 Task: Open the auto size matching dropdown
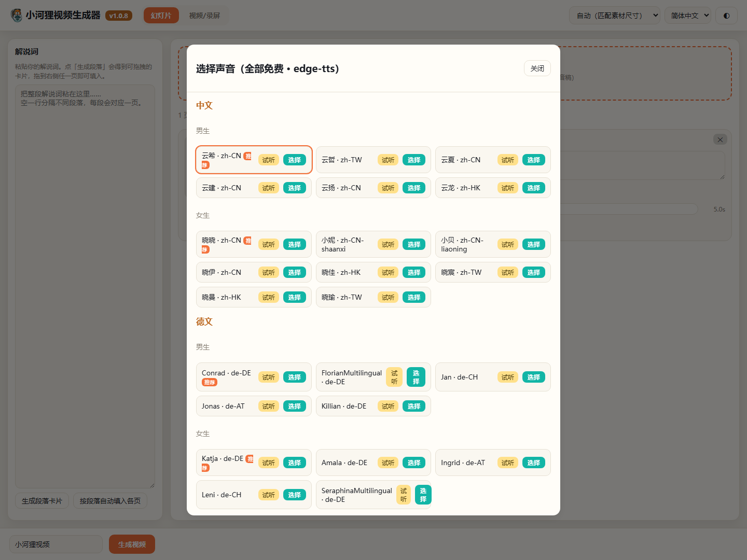click(x=615, y=16)
